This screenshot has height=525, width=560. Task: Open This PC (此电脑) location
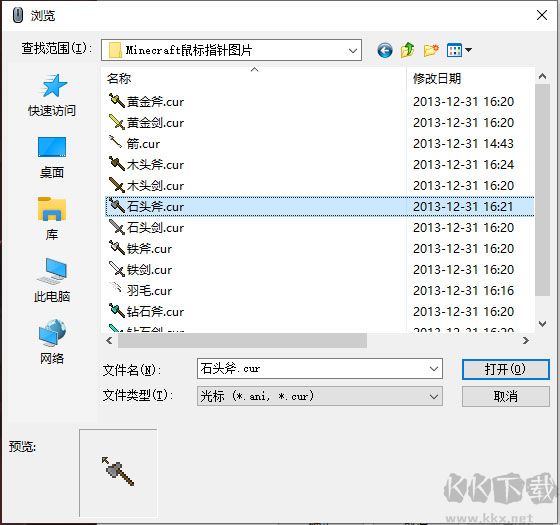coord(52,280)
